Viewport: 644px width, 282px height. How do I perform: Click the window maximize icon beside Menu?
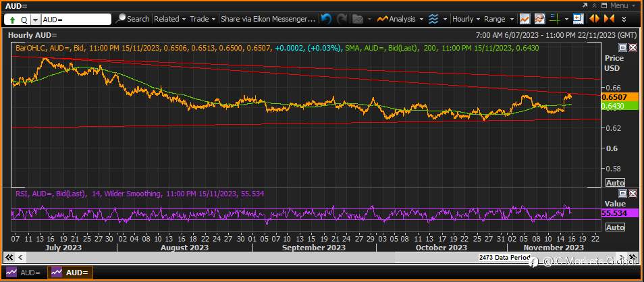tap(605, 5)
